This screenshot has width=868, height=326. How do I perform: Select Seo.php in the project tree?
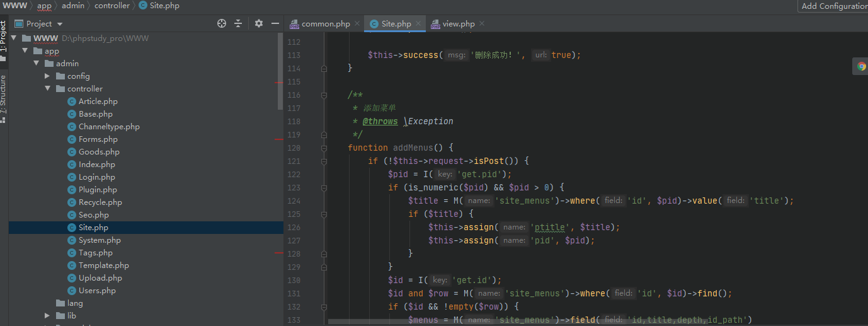94,215
